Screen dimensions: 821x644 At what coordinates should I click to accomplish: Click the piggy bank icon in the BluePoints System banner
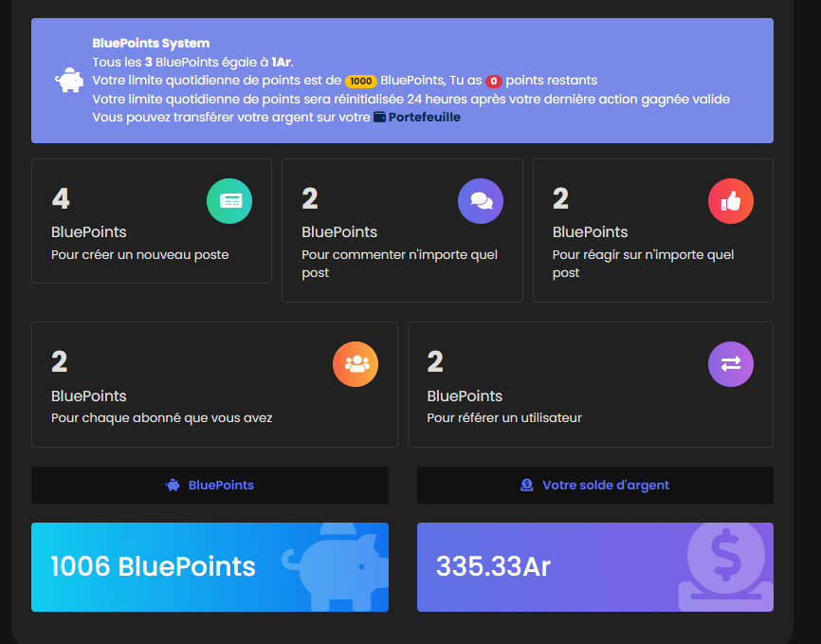click(69, 81)
